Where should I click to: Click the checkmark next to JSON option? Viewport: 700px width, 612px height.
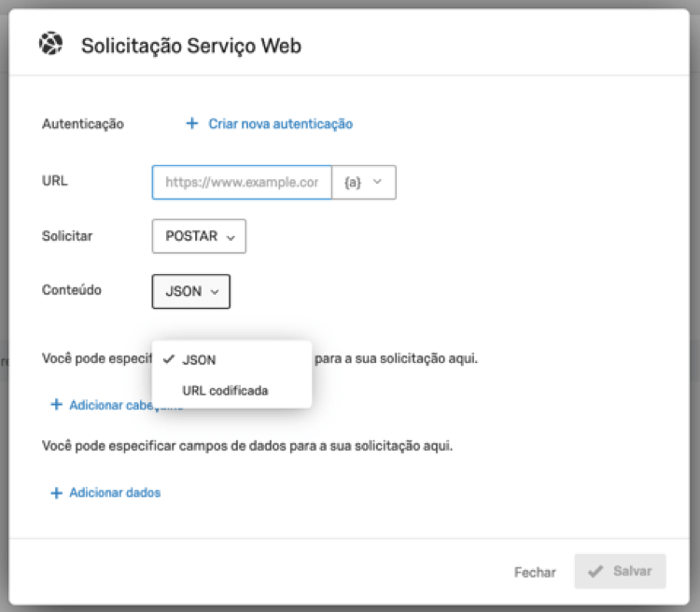pos(168,360)
